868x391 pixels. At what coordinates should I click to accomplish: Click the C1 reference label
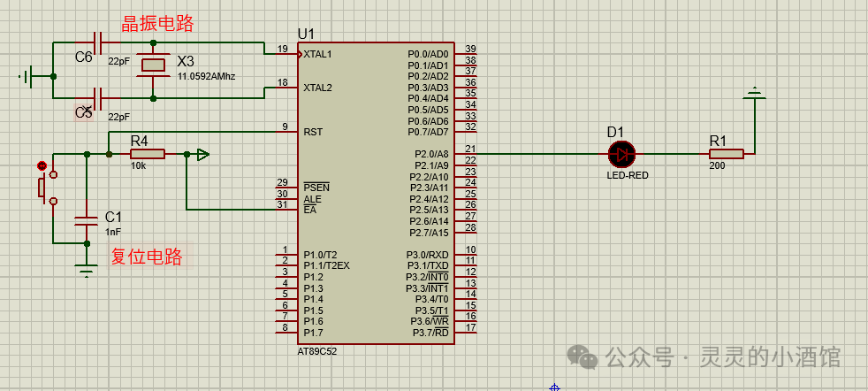113,217
